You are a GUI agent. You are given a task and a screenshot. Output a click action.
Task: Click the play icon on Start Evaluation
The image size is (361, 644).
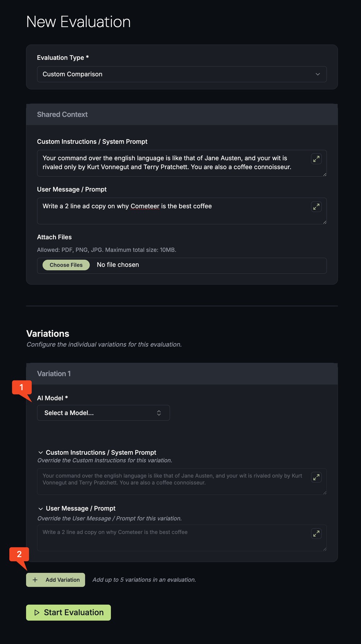tap(37, 612)
